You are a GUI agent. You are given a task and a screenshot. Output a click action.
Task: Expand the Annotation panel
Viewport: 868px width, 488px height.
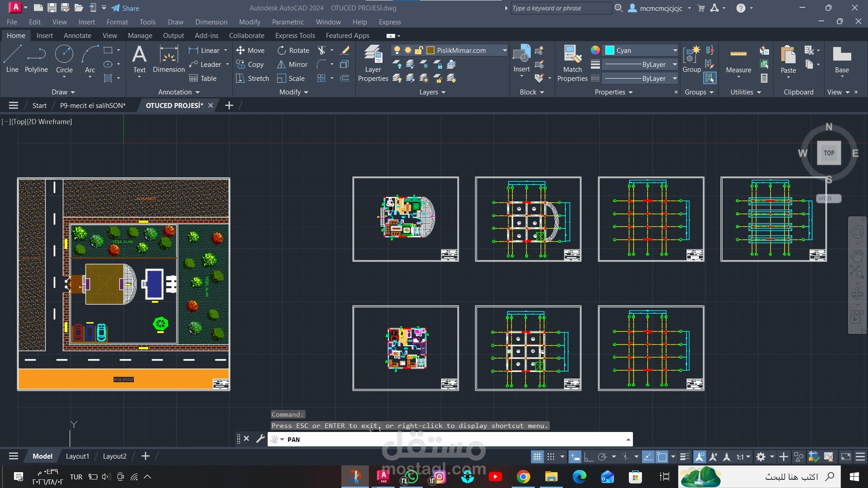[x=179, y=92]
